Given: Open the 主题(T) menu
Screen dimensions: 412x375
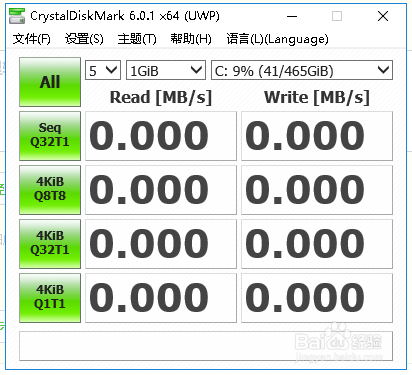Looking at the screenshot, I should coord(137,39).
